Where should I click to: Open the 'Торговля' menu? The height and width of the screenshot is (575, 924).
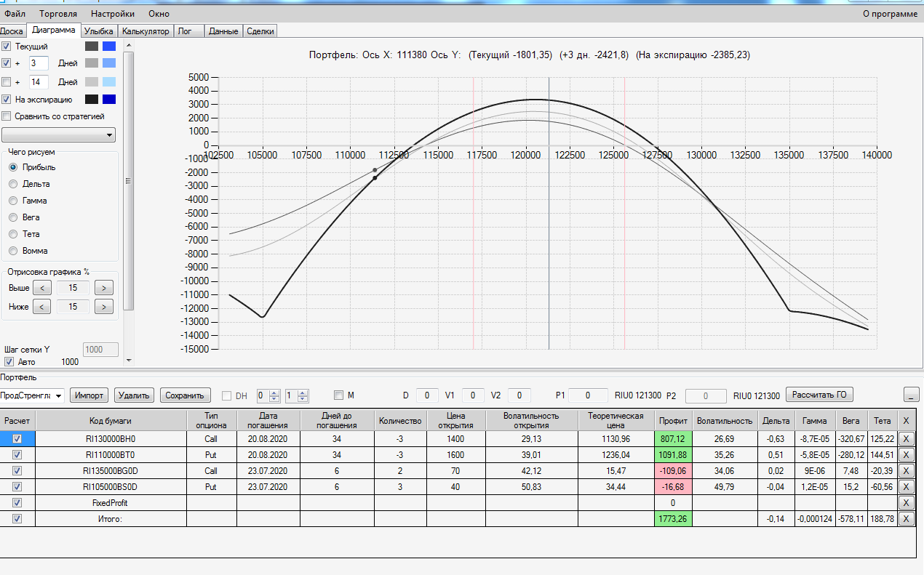point(57,13)
